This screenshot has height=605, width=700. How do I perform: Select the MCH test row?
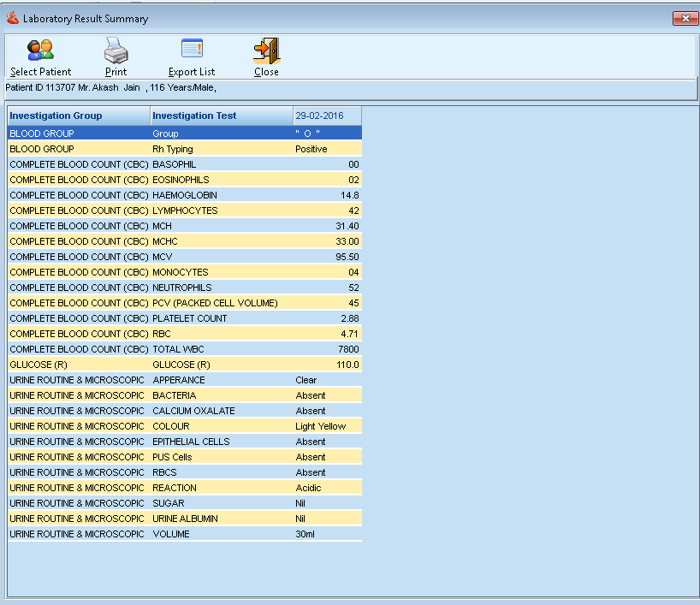tap(185, 226)
